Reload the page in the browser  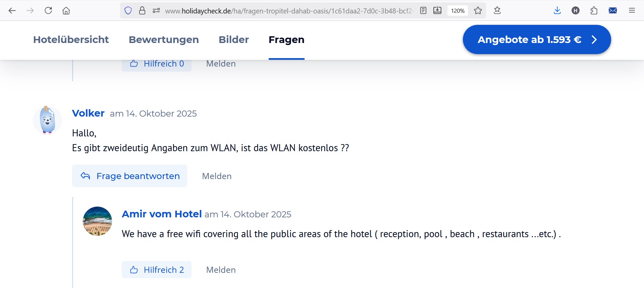click(48, 10)
